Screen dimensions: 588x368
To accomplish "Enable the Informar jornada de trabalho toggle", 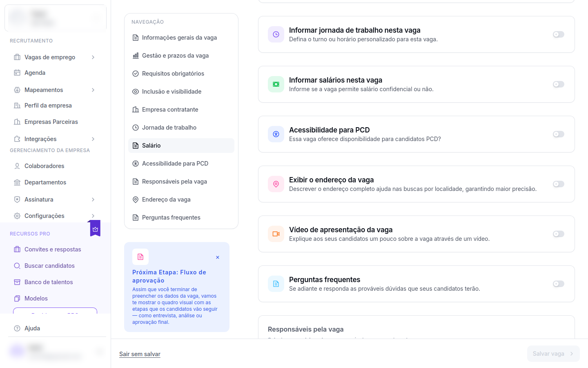I will tap(559, 34).
